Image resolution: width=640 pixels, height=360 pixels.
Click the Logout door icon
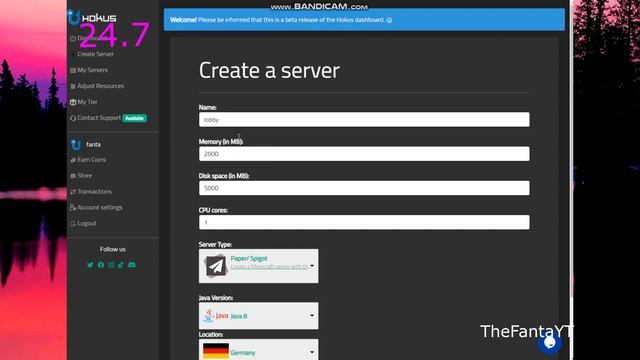pos(73,224)
